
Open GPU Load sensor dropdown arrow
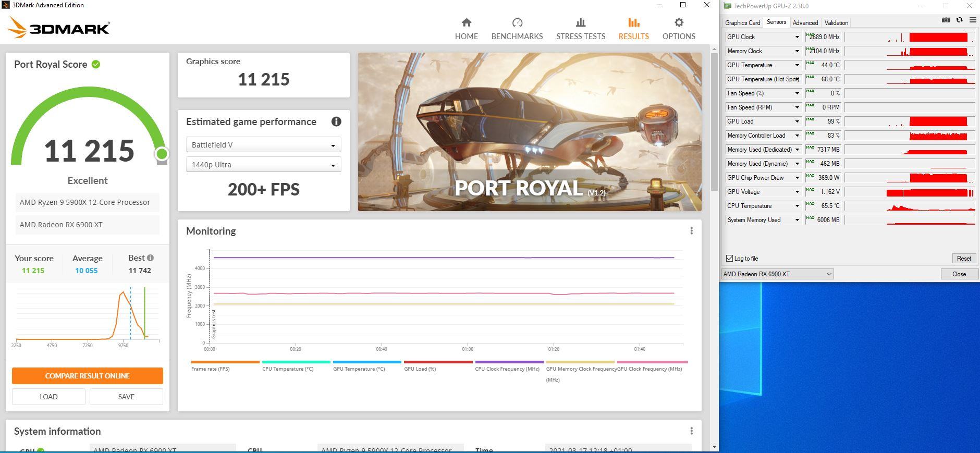coord(797,121)
